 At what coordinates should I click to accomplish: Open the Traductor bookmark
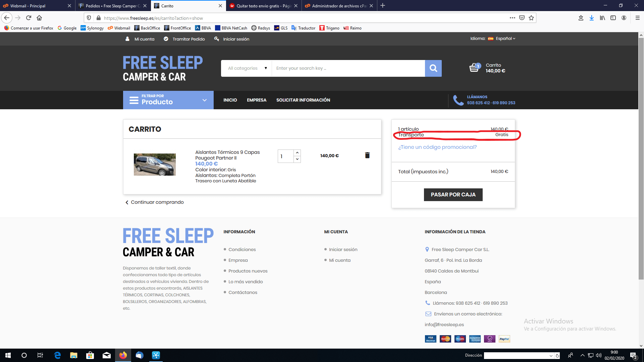click(303, 28)
